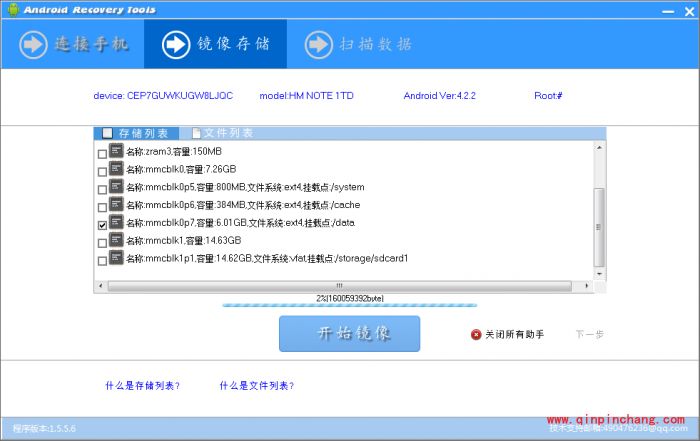
Task: Click the mmcblk1 storage device icon
Action: coord(116,241)
